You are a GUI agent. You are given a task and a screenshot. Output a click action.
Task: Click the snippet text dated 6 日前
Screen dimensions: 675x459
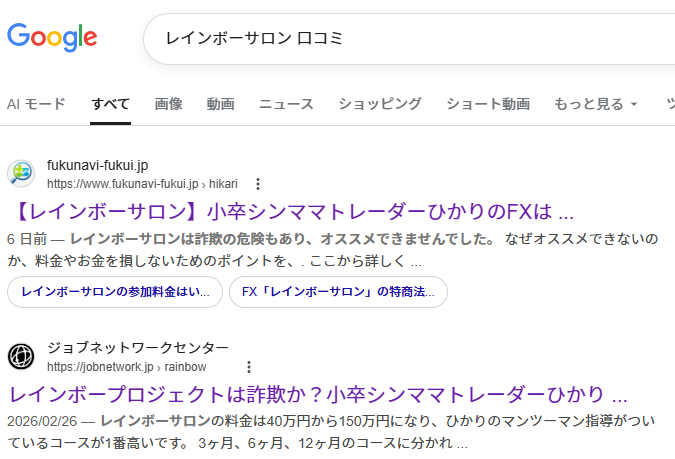pos(332,250)
